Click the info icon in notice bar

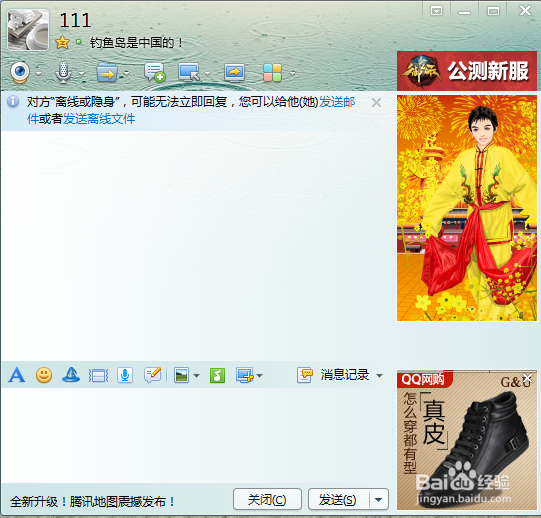(x=13, y=101)
